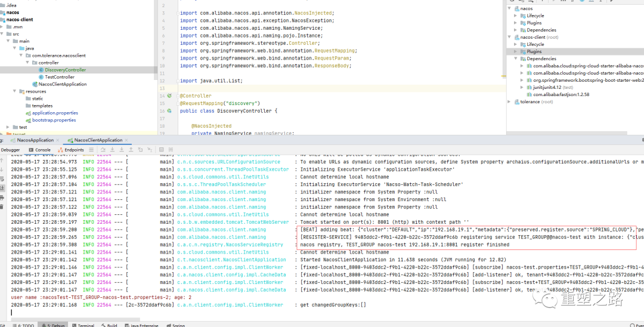Viewport: 644px width, 327px height.
Task: Click log line 'Started NacosClientApplication in 11.638 seconds'
Action: 403,260
